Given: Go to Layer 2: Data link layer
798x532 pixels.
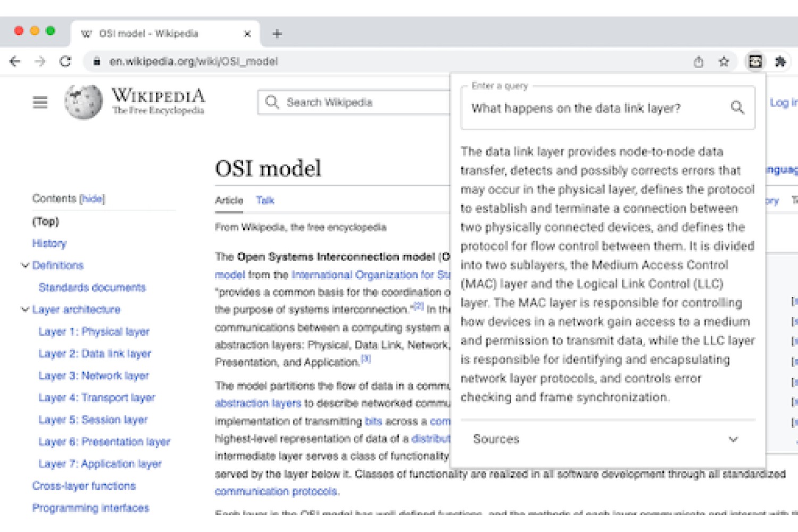Looking at the screenshot, I should coord(95,353).
